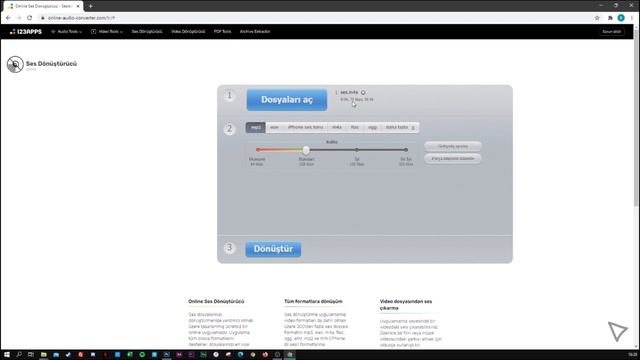The height and width of the screenshot is (360, 640).
Task: Click the Online Ses Dönüştürücü heading
Action: [216, 302]
